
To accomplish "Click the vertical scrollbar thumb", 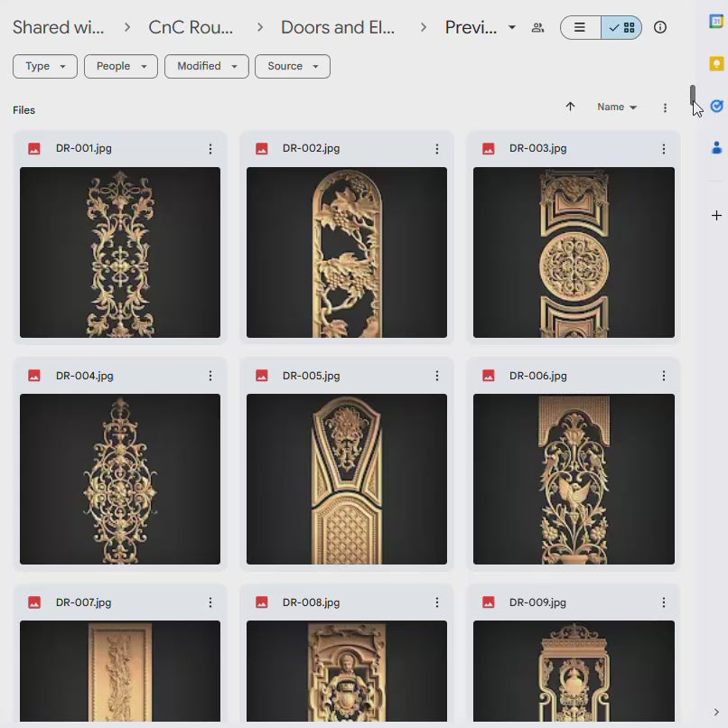I will (692, 95).
